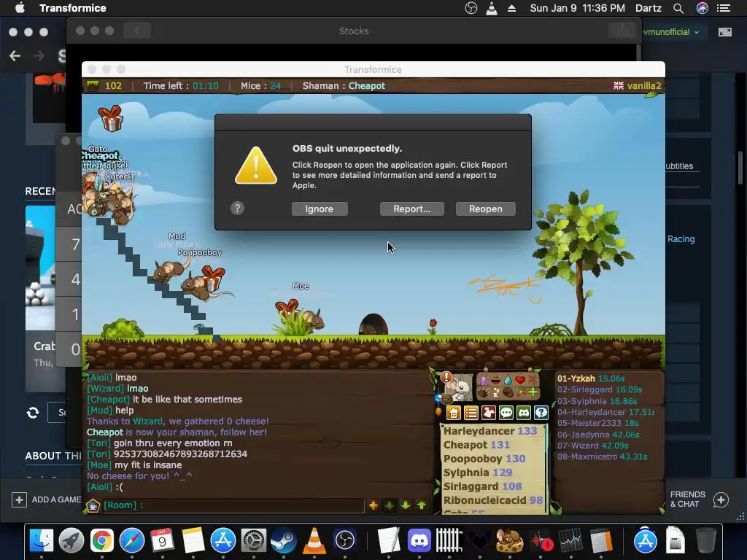The width and height of the screenshot is (747, 560).
Task: Open help question mark in crash dialog
Action: [x=237, y=208]
